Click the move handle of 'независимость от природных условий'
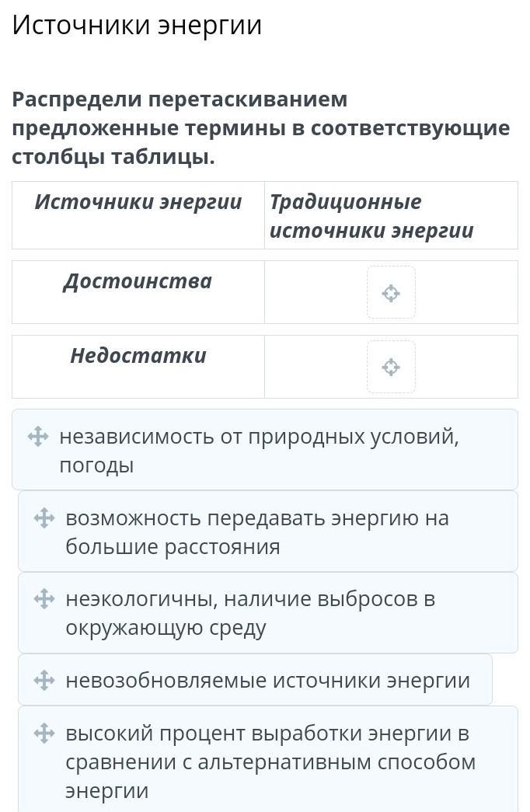Image resolution: width=530 pixels, height=812 pixels. coord(38,437)
